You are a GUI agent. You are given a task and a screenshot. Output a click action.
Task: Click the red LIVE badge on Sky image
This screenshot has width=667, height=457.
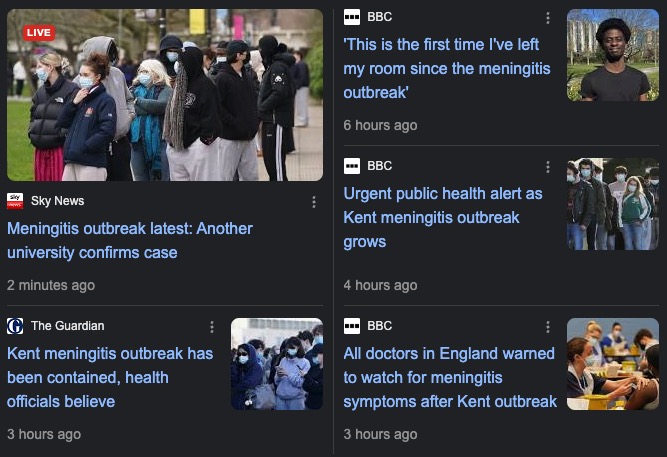point(39,33)
